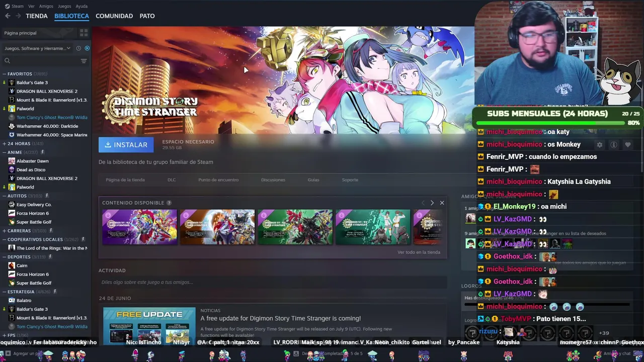Open the DLC link
Viewport: 644px width, 362px height.
coord(172,180)
